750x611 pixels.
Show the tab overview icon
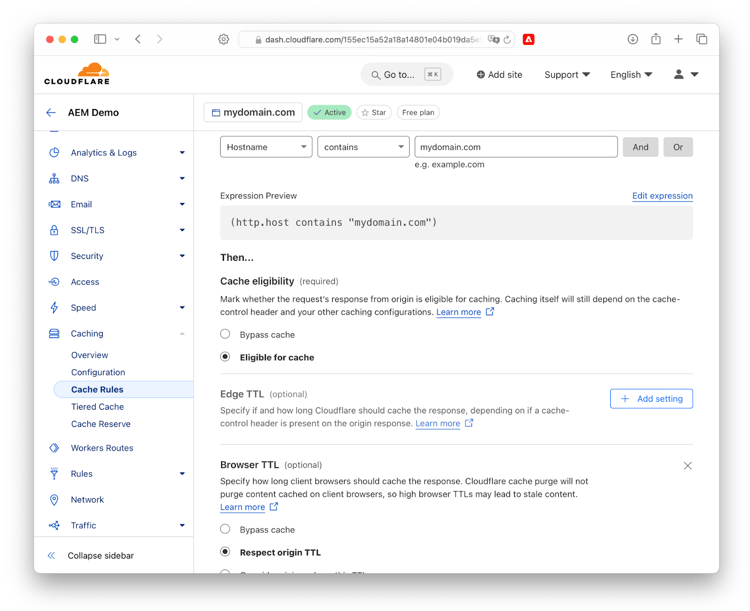[x=702, y=39]
